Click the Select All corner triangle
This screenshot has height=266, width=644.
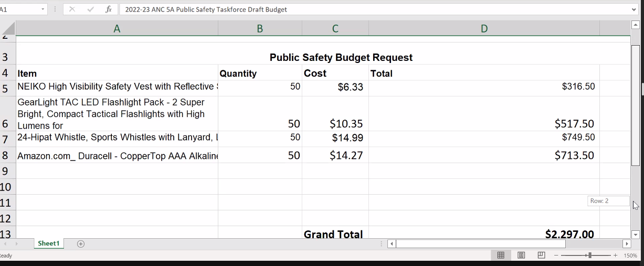coord(8,29)
